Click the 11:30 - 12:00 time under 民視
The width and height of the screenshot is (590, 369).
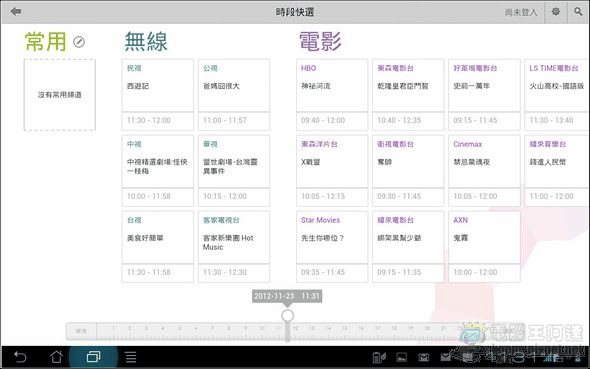149,120
